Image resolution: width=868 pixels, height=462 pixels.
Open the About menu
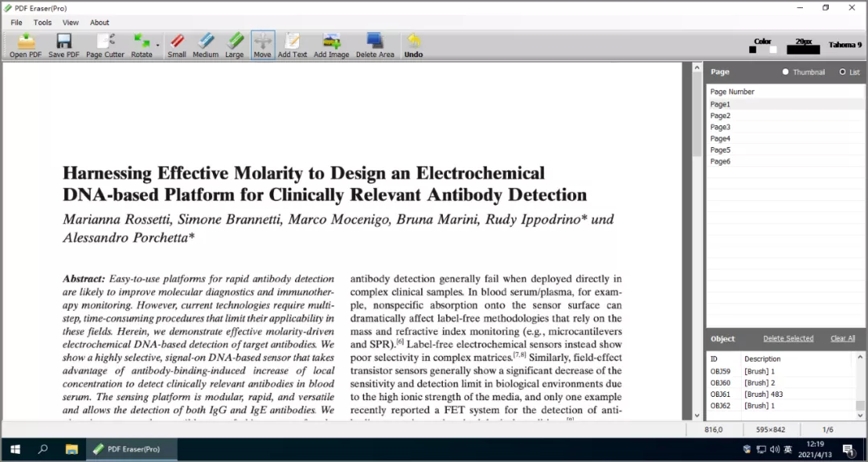tap(100, 22)
